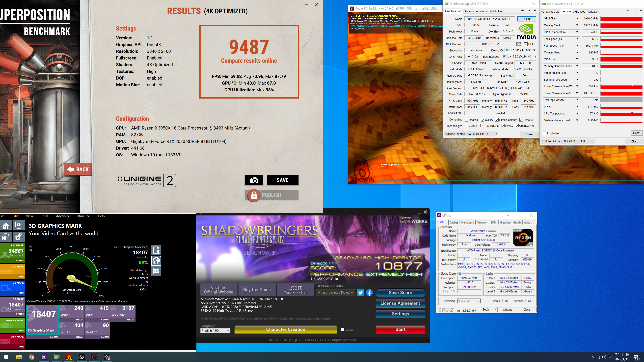This screenshot has height=362, width=644.
Task: Click small line-chart view icon in PassMark
Action: 31,250
